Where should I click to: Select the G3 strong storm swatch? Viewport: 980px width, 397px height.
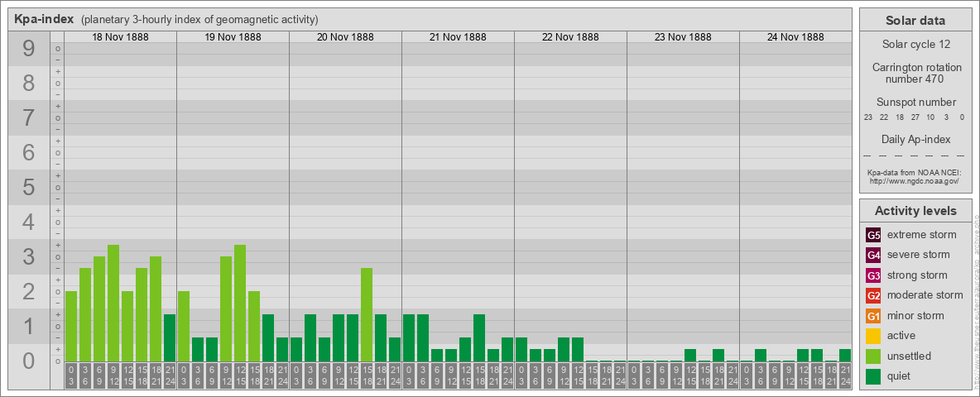pos(873,275)
